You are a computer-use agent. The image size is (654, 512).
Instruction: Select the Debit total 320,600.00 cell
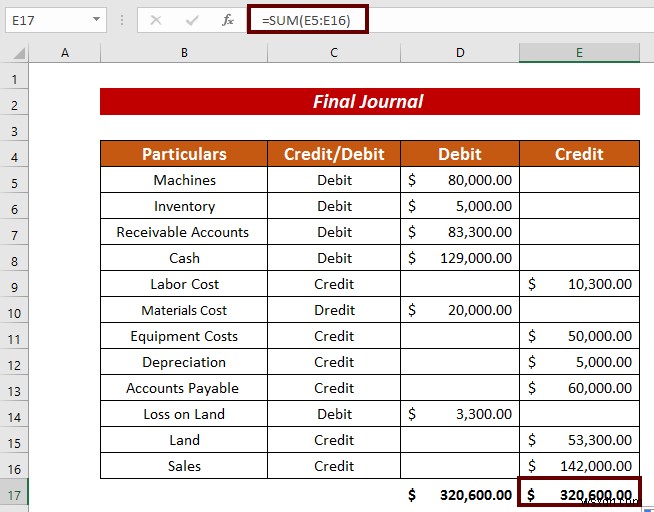460,494
